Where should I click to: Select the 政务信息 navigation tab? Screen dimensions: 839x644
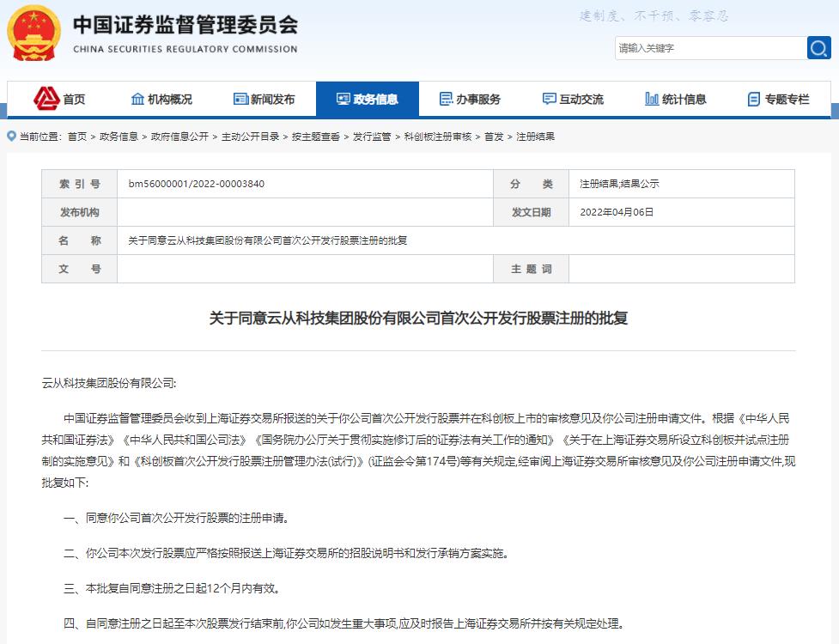pos(367,99)
